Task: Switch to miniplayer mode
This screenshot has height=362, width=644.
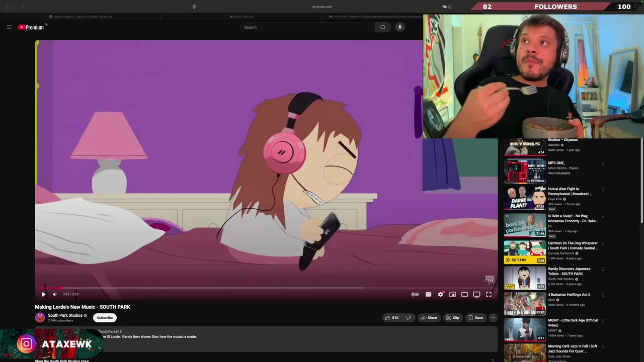Action: coord(452,294)
